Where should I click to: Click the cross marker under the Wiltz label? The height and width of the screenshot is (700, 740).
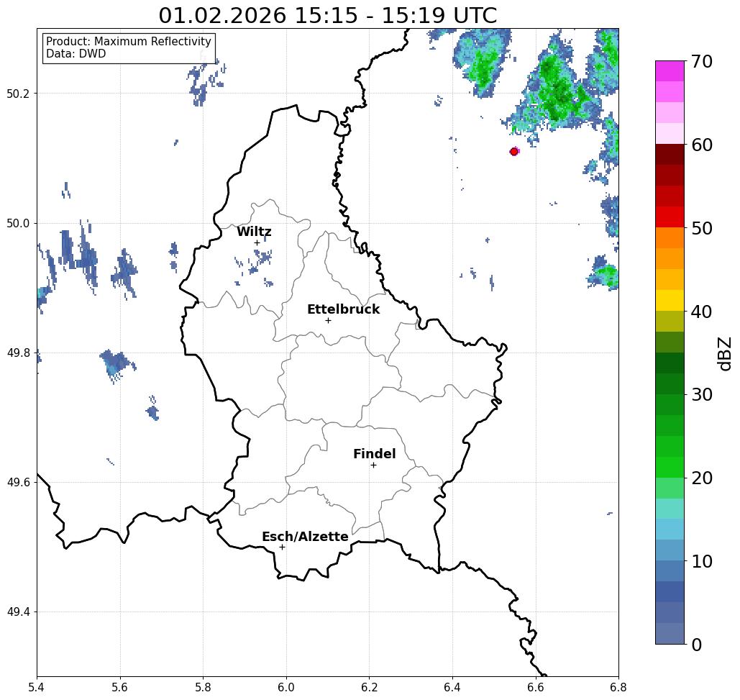tap(257, 243)
